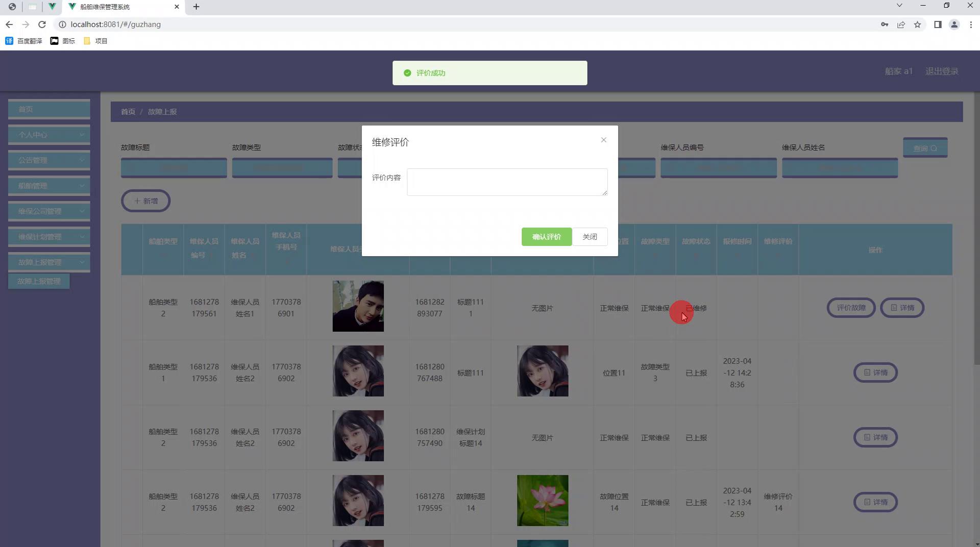Click the 评价成功 success notification
This screenshot has height=547, width=980.
point(489,73)
